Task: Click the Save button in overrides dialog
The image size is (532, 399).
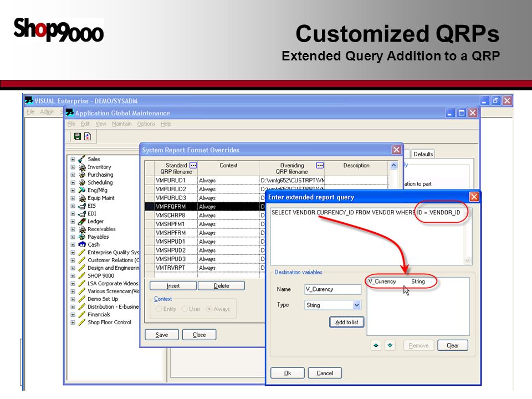Action: tap(161, 335)
